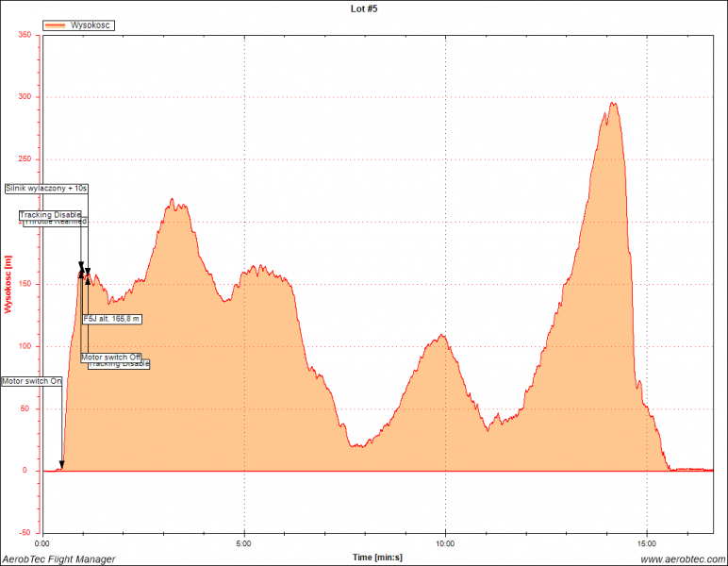
Task: Click the red Wysokosc legend line swatch
Action: [x=56, y=25]
